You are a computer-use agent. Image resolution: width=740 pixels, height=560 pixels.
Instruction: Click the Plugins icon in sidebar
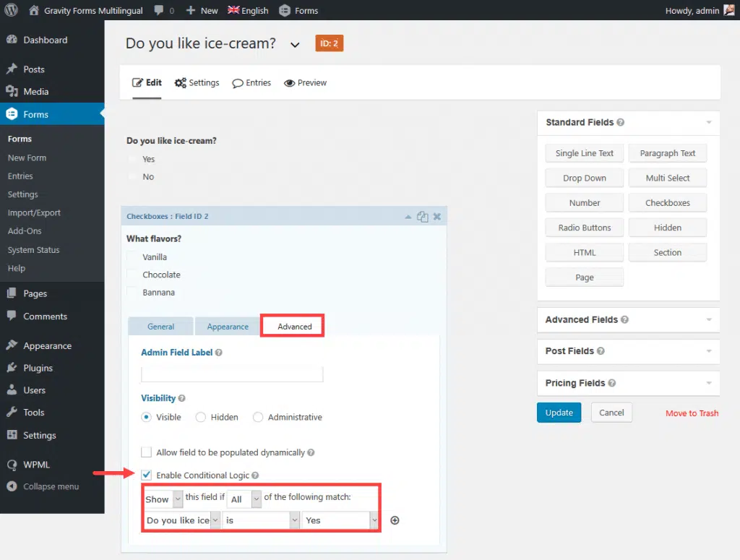tap(12, 368)
